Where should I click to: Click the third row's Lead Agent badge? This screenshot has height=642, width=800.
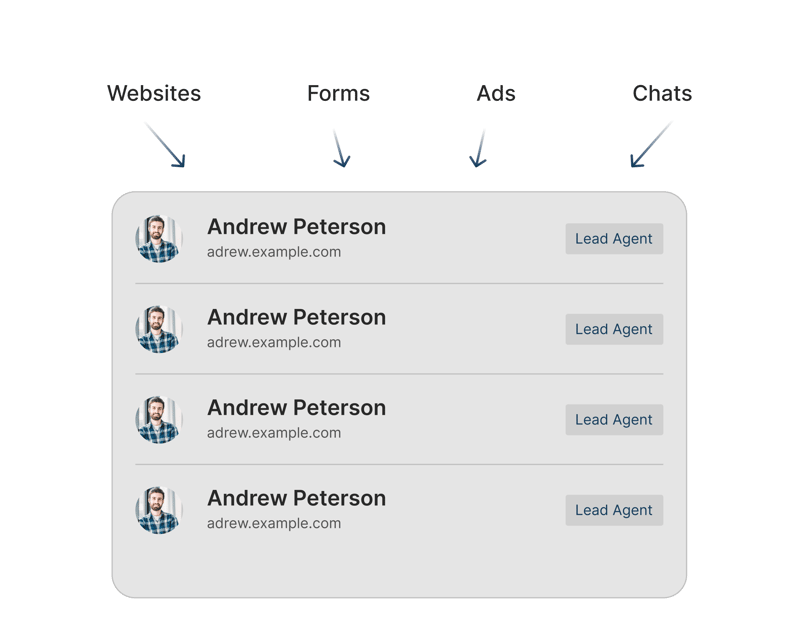pos(614,420)
